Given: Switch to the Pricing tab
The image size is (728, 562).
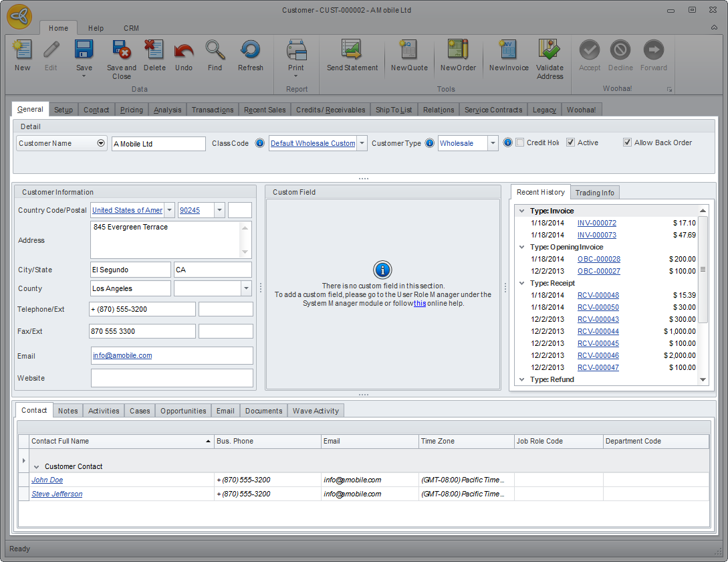Looking at the screenshot, I should (131, 110).
